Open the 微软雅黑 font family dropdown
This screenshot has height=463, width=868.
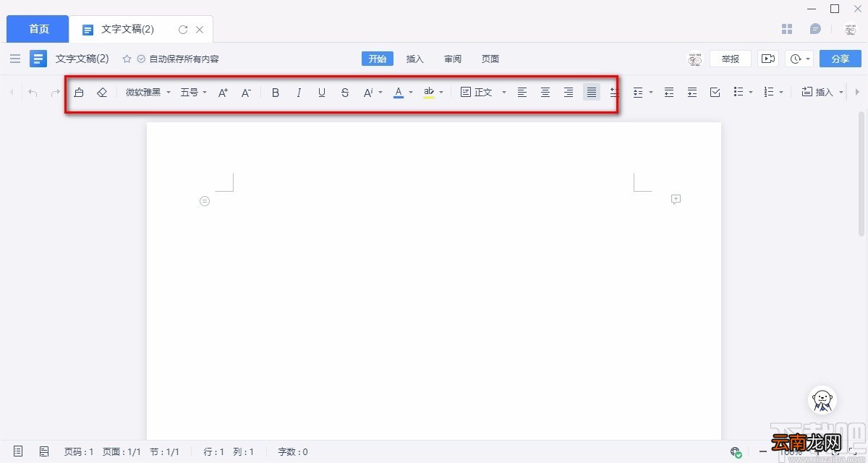(x=148, y=93)
